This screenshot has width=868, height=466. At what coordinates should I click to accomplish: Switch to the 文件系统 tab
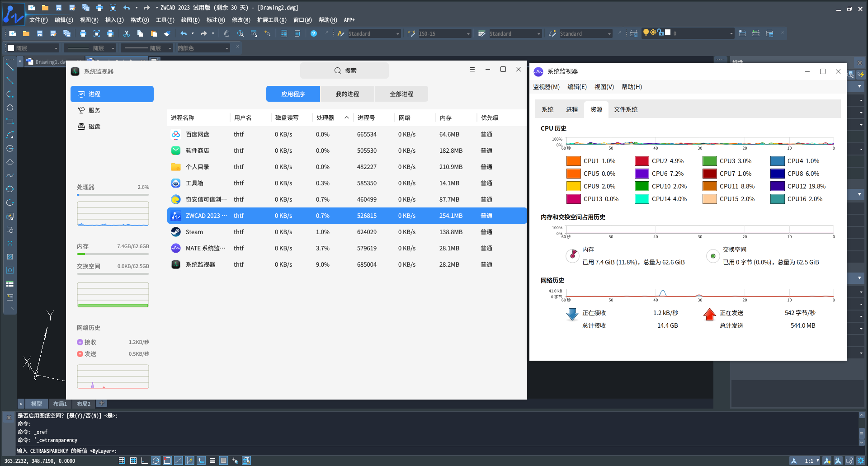pyautogui.click(x=625, y=109)
